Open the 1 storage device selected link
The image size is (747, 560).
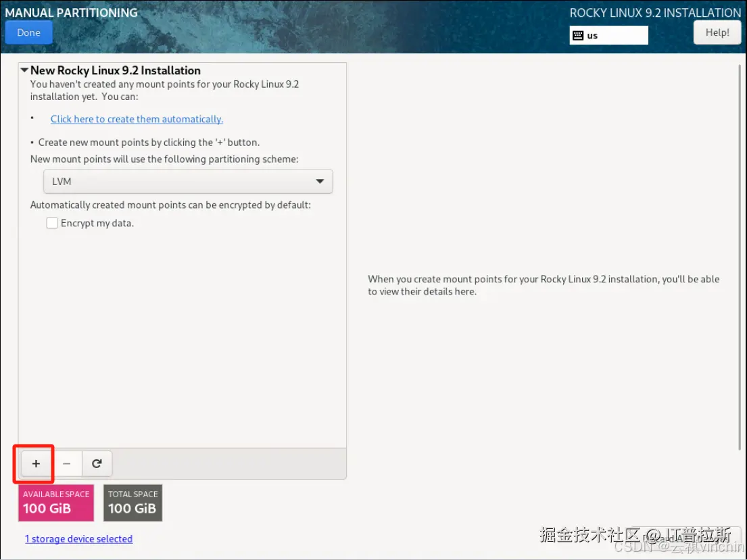[x=78, y=538]
